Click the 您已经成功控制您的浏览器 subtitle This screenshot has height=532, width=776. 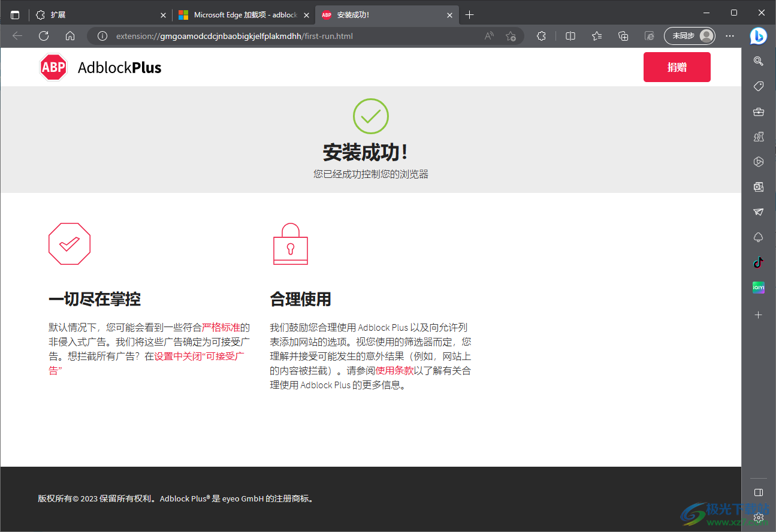pyautogui.click(x=371, y=174)
